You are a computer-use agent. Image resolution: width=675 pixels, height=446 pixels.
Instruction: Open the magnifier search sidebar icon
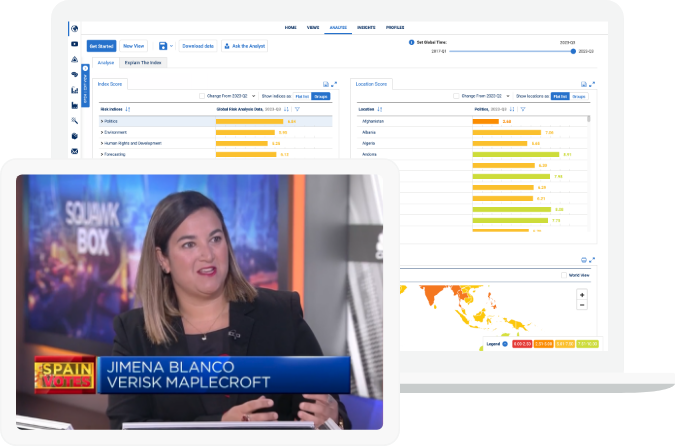(74, 121)
